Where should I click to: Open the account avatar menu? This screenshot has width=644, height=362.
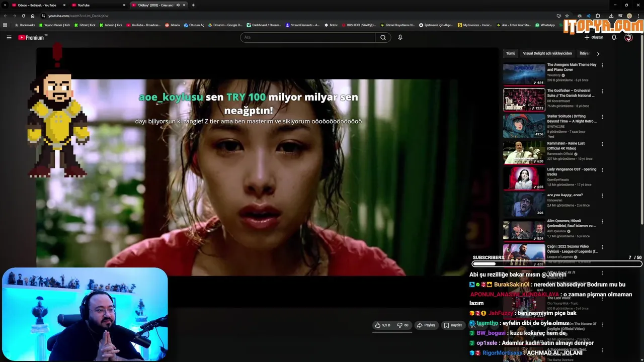628,37
